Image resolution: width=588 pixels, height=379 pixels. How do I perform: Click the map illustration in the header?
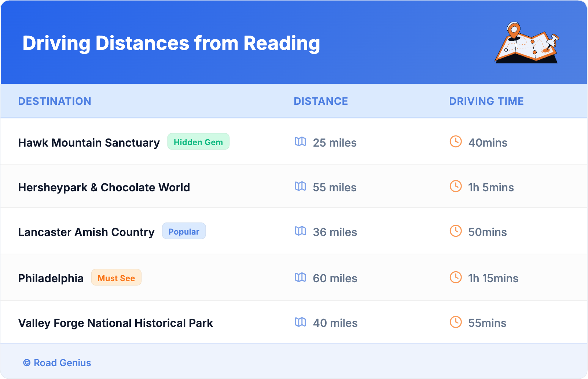[527, 43]
